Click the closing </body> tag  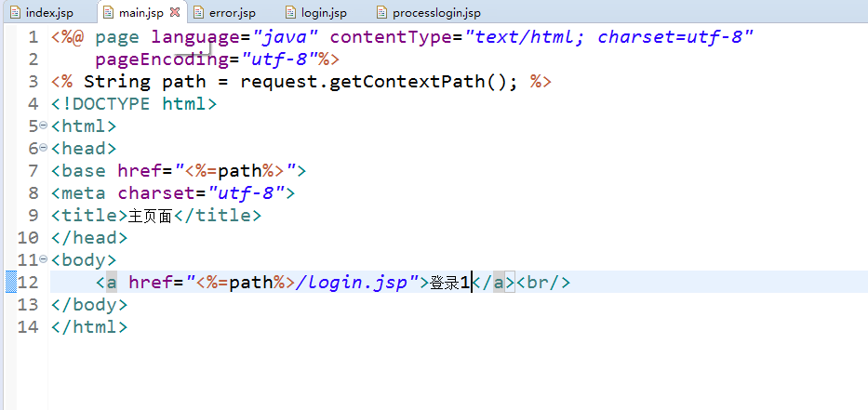click(89, 305)
